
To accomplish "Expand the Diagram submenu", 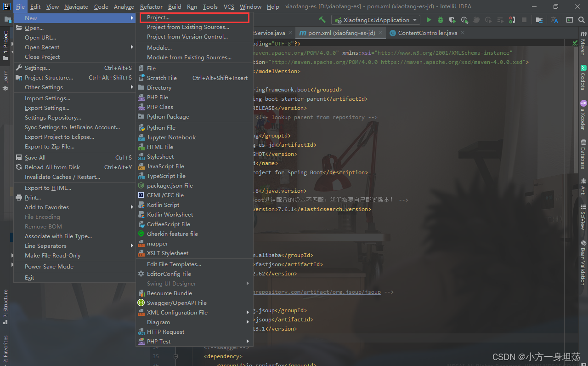I will coord(194,322).
